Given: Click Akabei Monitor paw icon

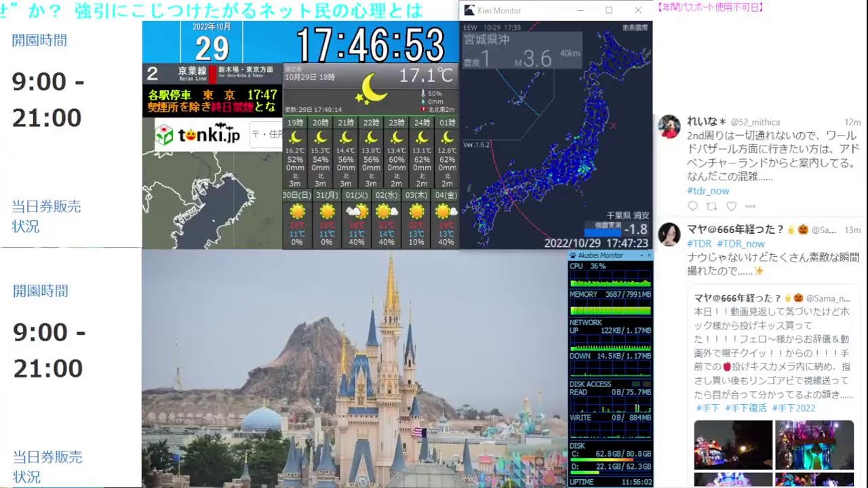Looking at the screenshot, I should tap(573, 256).
